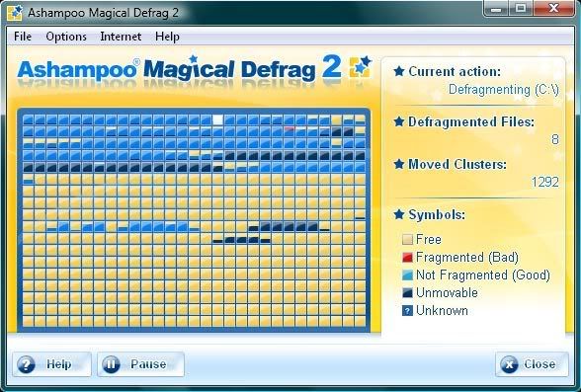Click the defragmented files count 8
Image resolution: width=581 pixels, height=392 pixels.
554,139
